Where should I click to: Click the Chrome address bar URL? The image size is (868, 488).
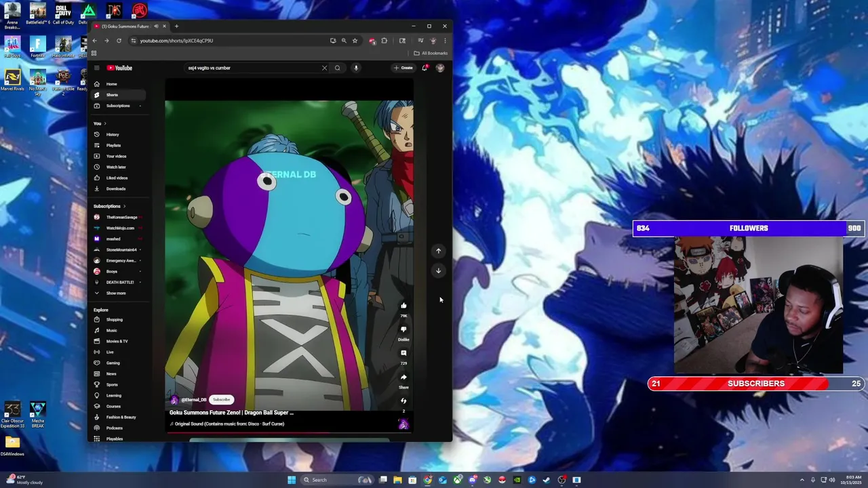point(176,41)
